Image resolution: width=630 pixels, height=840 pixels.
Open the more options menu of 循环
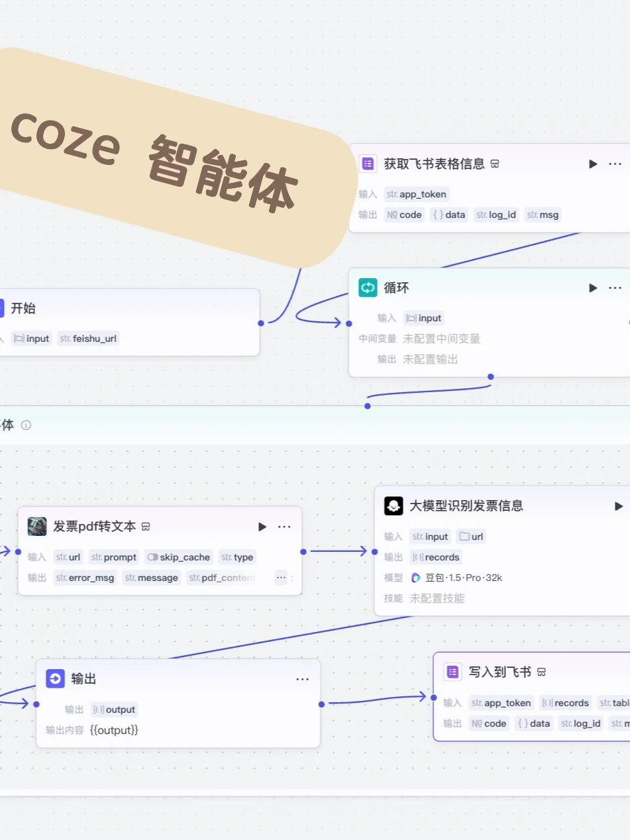[x=615, y=288]
